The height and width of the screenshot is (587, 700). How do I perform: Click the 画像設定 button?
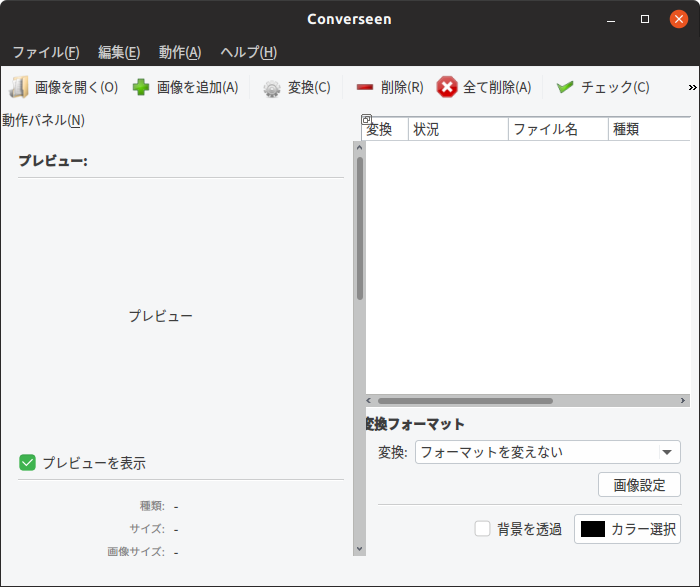point(639,485)
